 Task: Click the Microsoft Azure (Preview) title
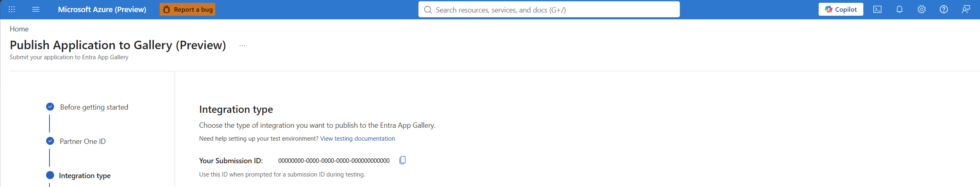102,9
